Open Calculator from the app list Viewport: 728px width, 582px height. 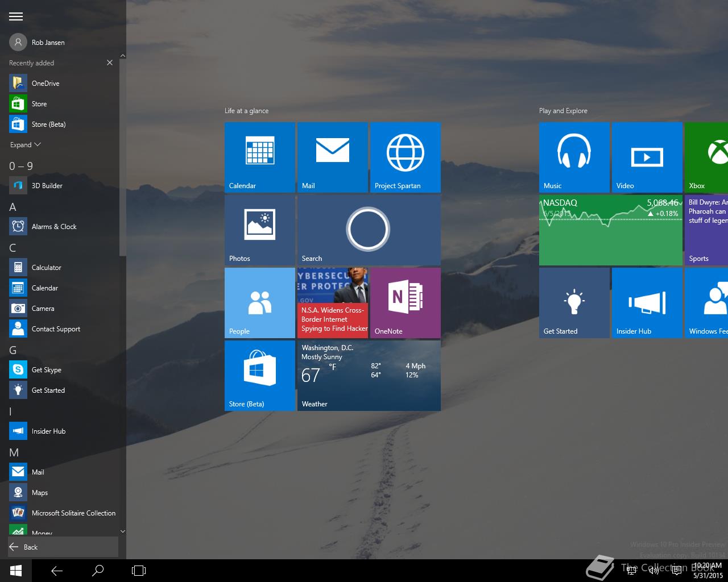63,267
